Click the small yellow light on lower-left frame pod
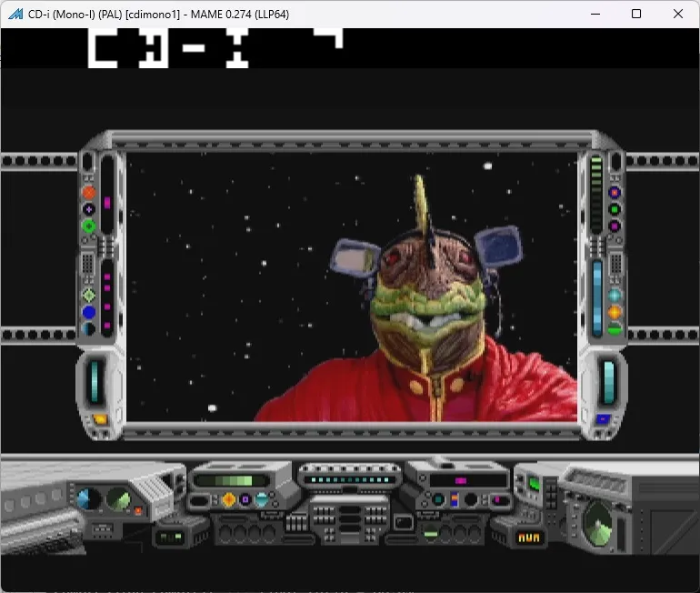Viewport: 700px width, 593px height. [x=100, y=419]
